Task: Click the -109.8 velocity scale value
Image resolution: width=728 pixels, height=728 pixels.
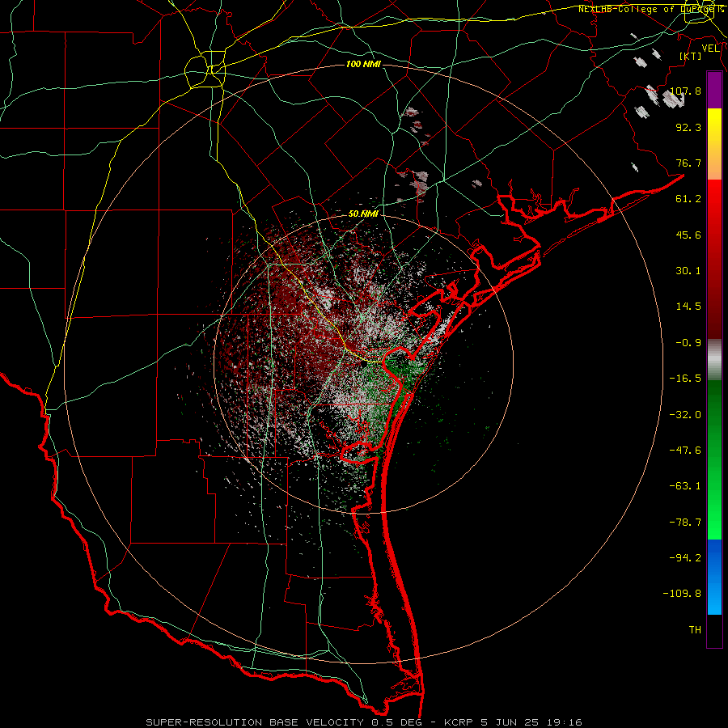Action: 682,594
